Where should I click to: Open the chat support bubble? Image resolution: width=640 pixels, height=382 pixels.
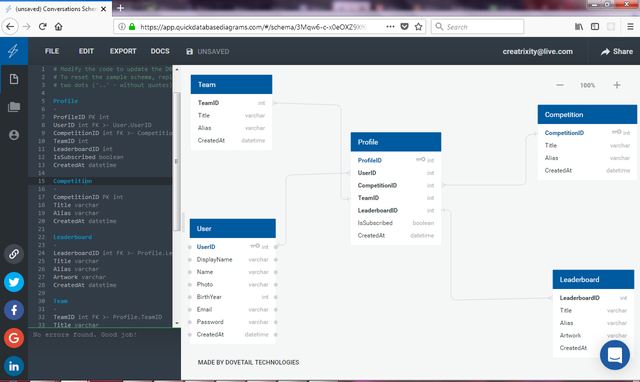(615, 355)
